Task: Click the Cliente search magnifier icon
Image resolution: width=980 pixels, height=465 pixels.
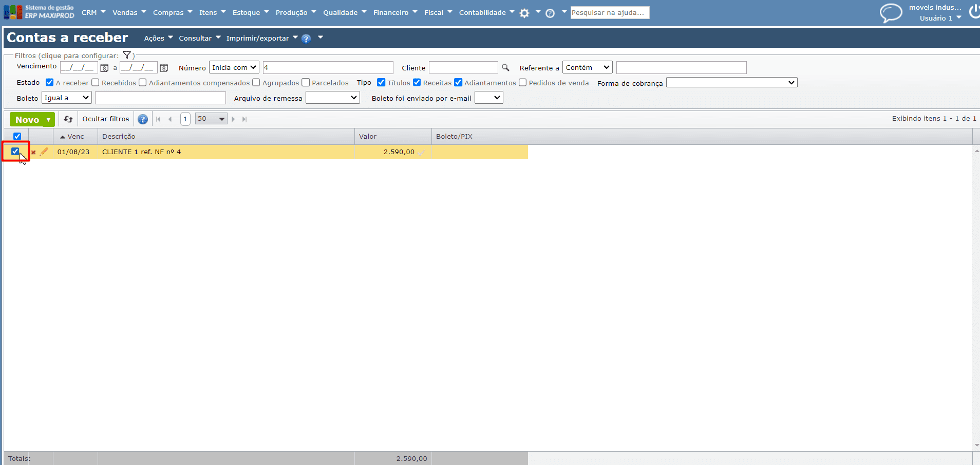Action: pyautogui.click(x=505, y=67)
